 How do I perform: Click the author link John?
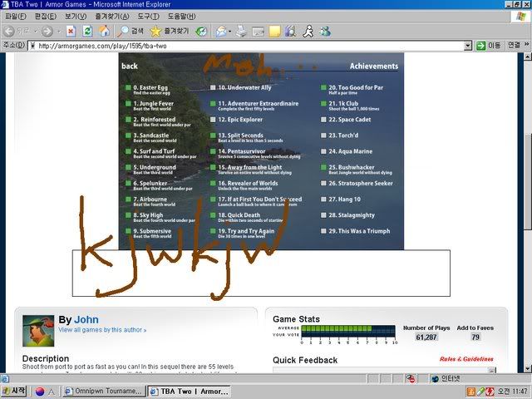tap(86, 319)
